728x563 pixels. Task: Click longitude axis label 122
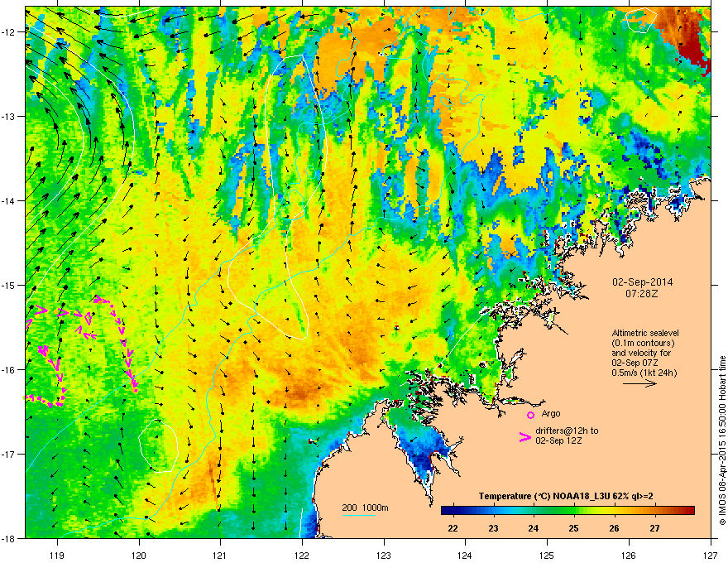click(x=302, y=555)
